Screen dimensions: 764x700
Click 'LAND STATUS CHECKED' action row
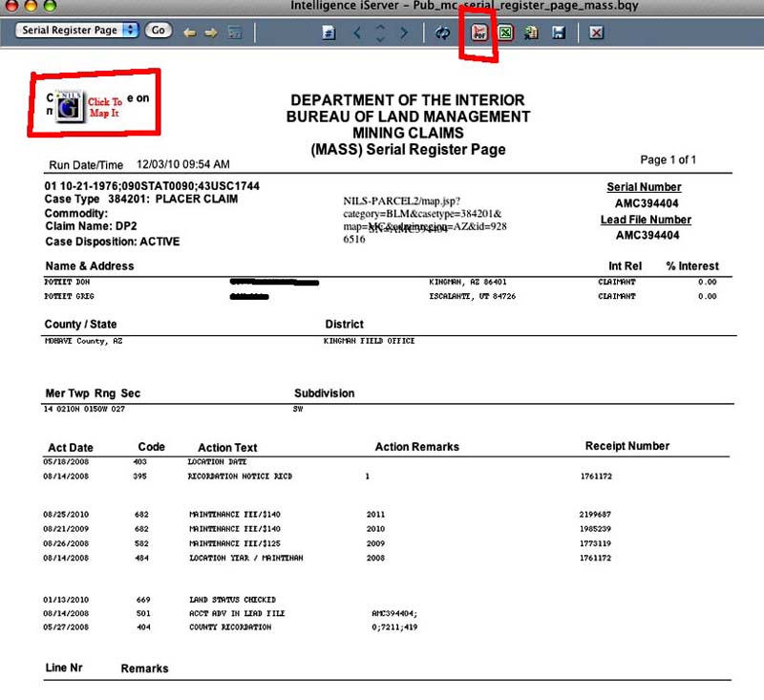232,600
